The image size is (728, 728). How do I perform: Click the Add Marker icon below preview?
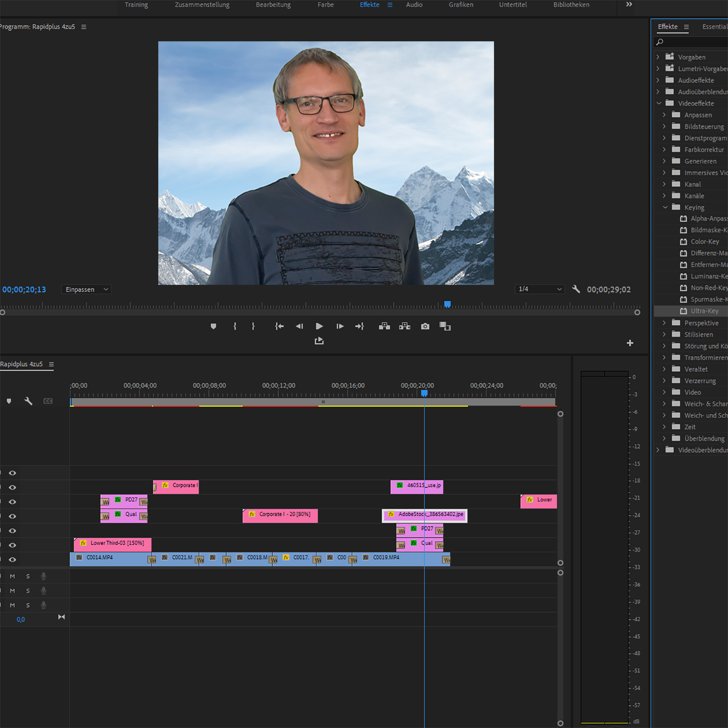[213, 326]
